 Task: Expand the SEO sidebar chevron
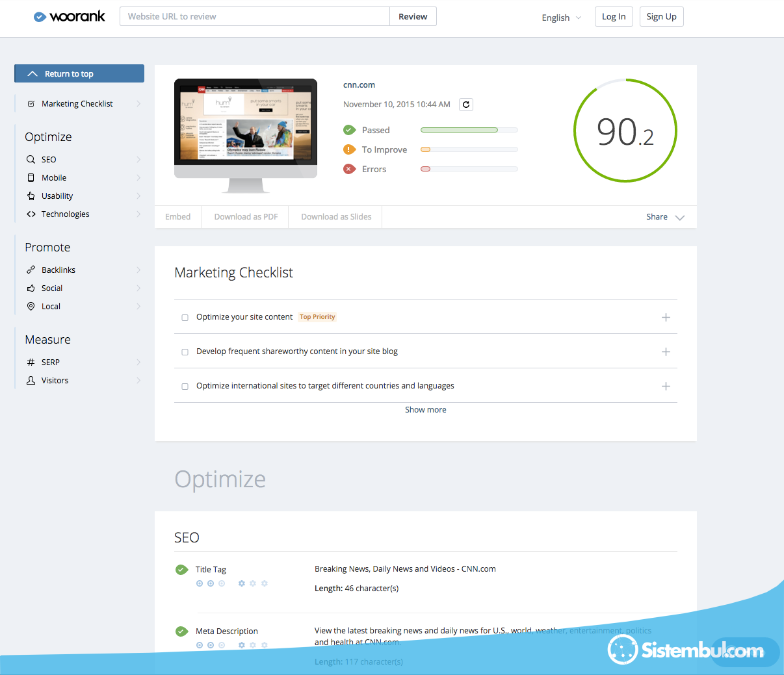138,159
